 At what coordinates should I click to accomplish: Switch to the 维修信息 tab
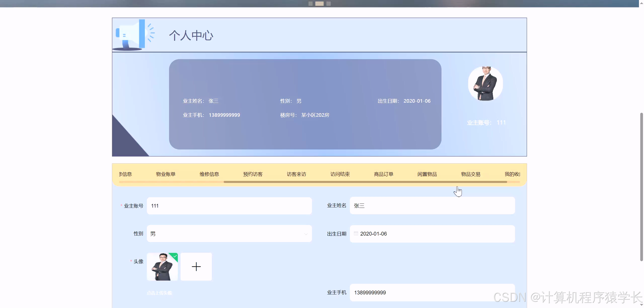(209, 174)
